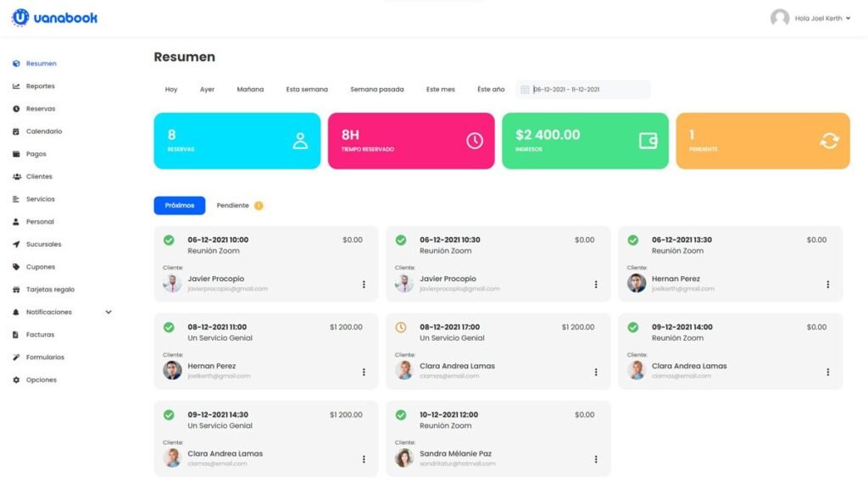The image size is (868, 488).
Task: Open options menu for Sandra Mélanie Paz booking
Action: point(596,460)
